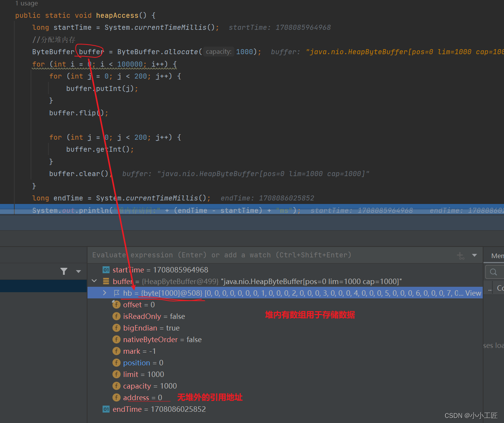Viewport: 504px width, 423px height.
Task: Click the 'capacity:' parameter hint
Action: (x=219, y=52)
